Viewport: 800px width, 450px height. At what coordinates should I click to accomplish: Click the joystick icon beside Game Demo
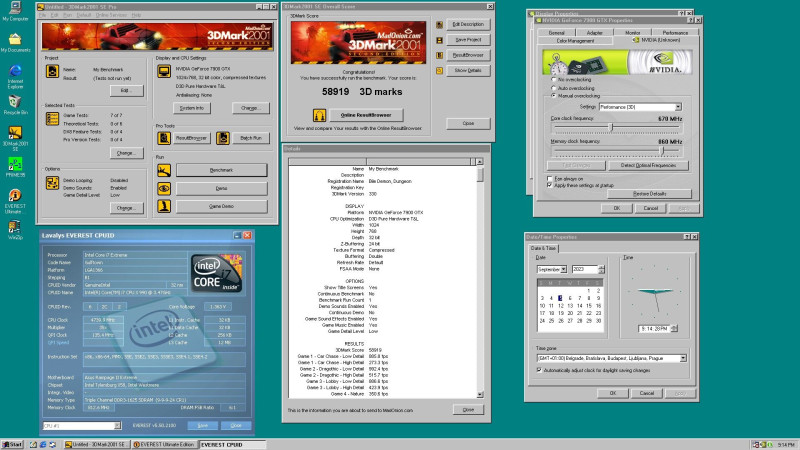click(x=164, y=206)
